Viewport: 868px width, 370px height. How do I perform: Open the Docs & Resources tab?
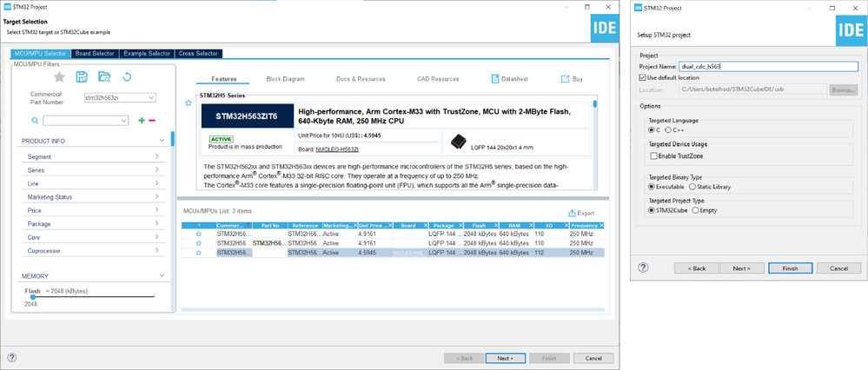361,79
